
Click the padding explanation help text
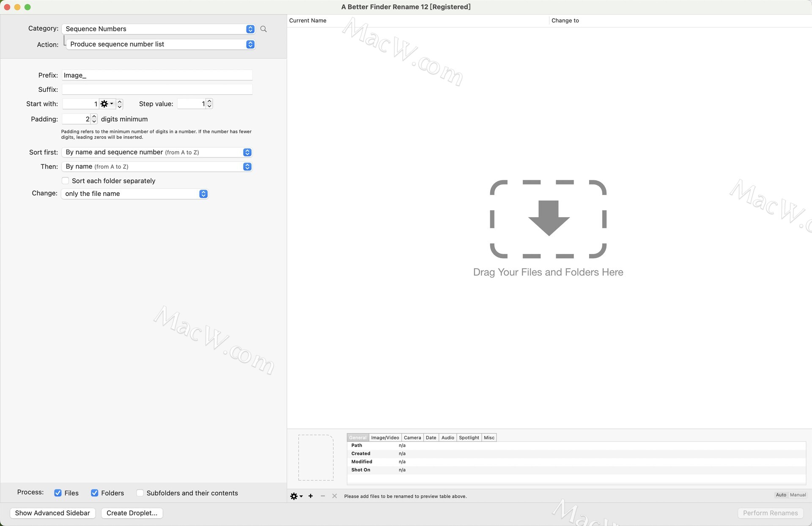[x=156, y=134]
